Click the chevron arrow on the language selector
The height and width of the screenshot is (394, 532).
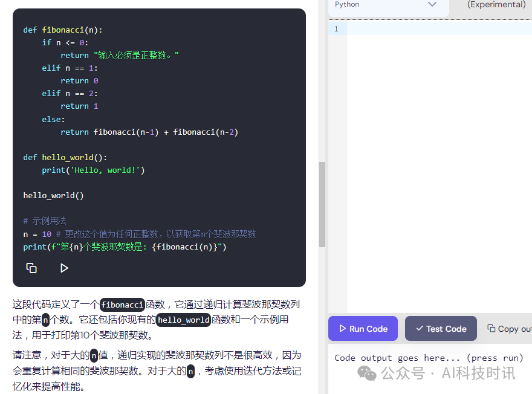432,4
